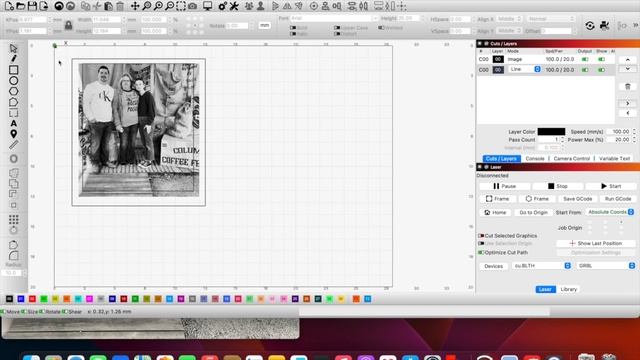Select the Rectangle tool
This screenshot has width=640, height=360.
[13, 70]
